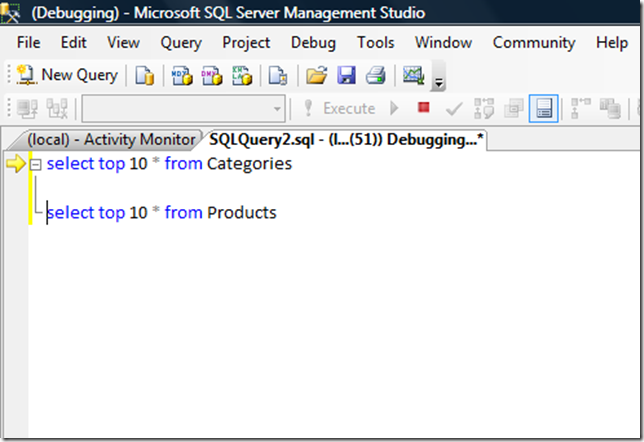The height and width of the screenshot is (442, 644).
Task: Open the Tools menu
Action: pyautogui.click(x=375, y=42)
